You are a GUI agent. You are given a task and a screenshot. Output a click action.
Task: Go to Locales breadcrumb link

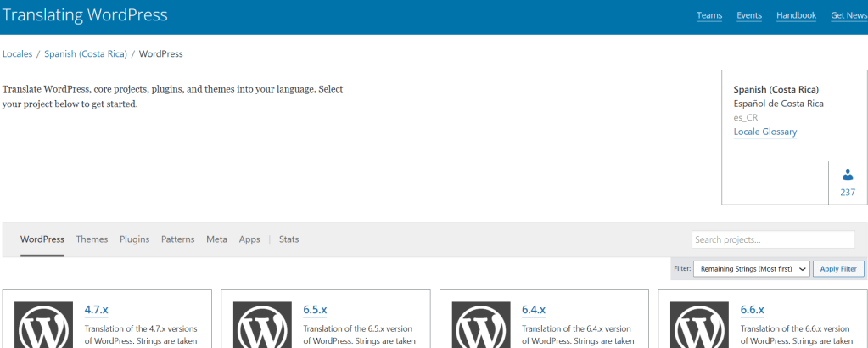pos(17,53)
